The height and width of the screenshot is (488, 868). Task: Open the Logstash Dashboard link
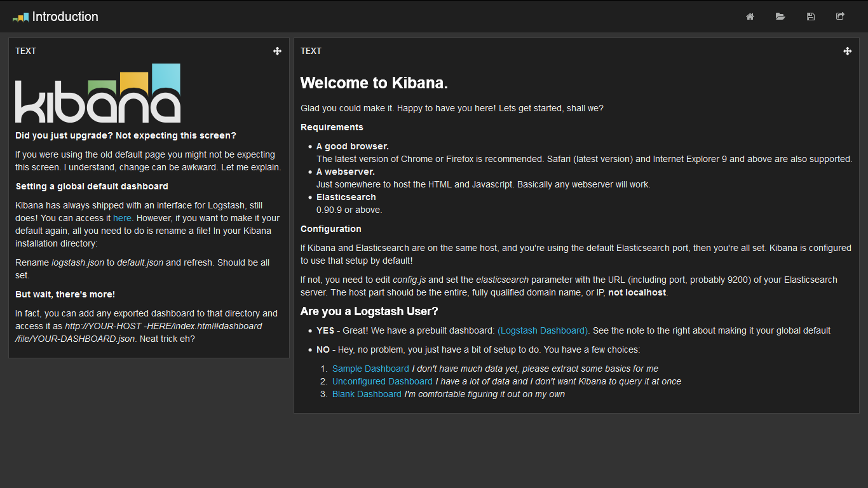coord(543,330)
